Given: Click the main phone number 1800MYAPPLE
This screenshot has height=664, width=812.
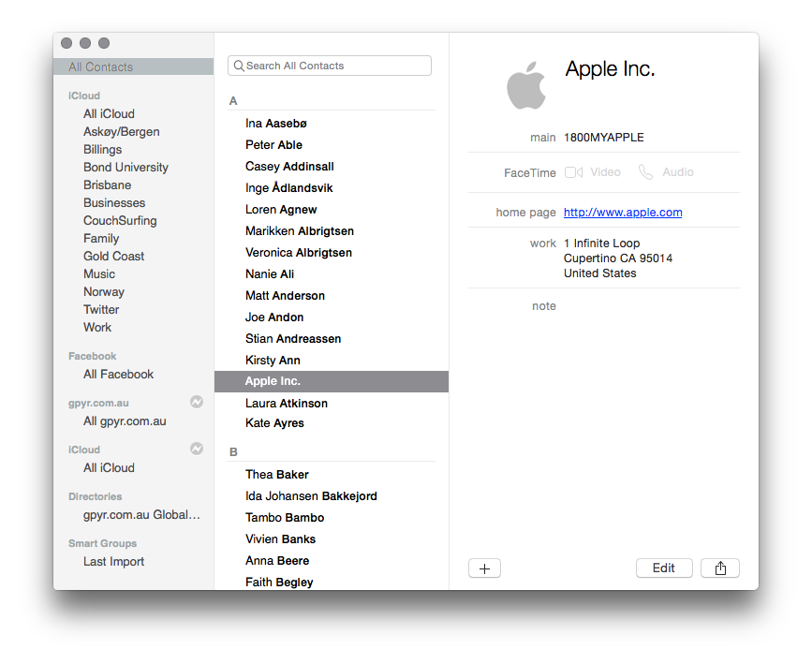Looking at the screenshot, I should coord(604,138).
